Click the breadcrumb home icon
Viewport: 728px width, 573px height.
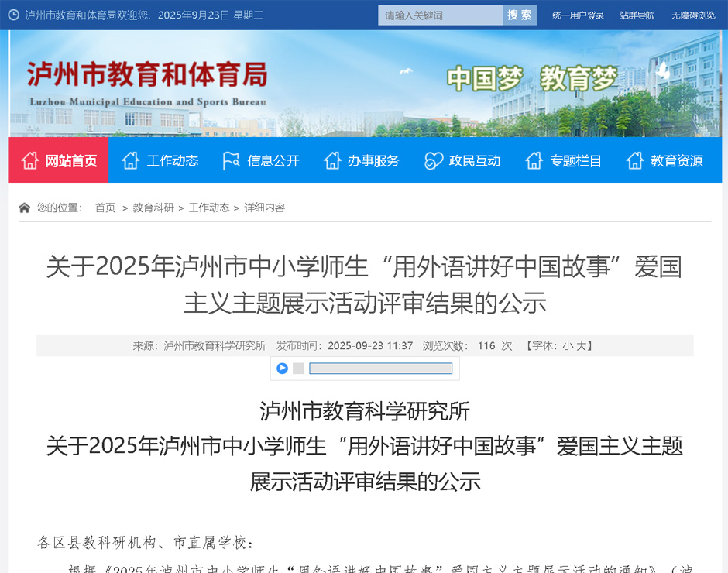[x=25, y=208]
